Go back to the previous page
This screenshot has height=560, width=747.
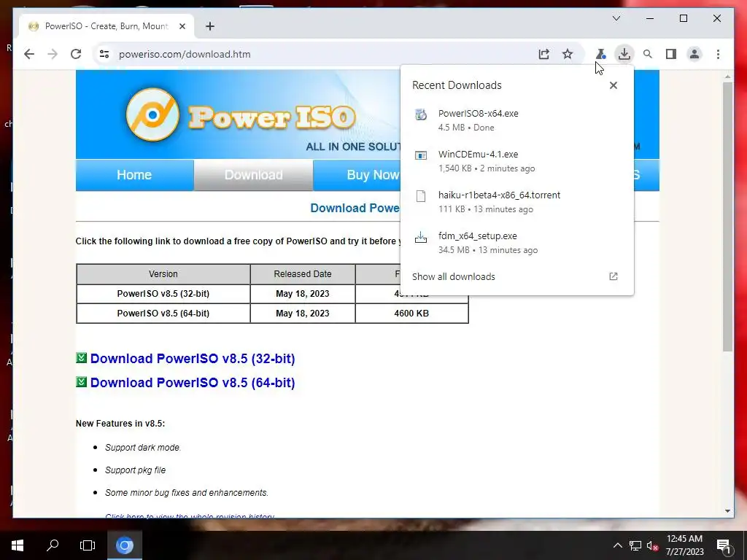[29, 54]
